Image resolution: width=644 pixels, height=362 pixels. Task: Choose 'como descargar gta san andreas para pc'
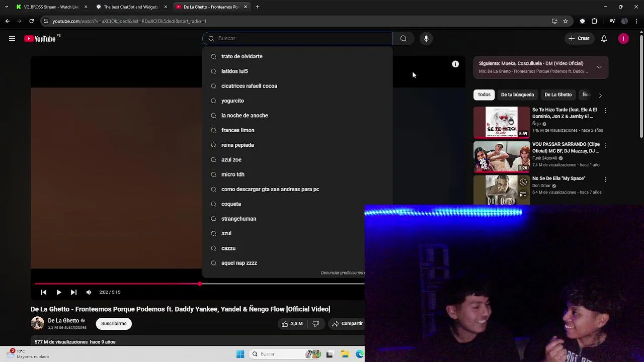(x=297, y=189)
